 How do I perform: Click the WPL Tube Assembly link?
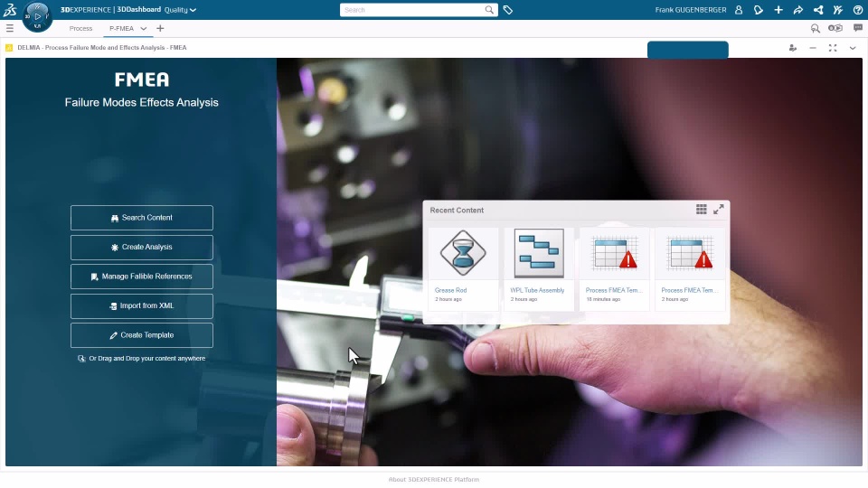537,290
